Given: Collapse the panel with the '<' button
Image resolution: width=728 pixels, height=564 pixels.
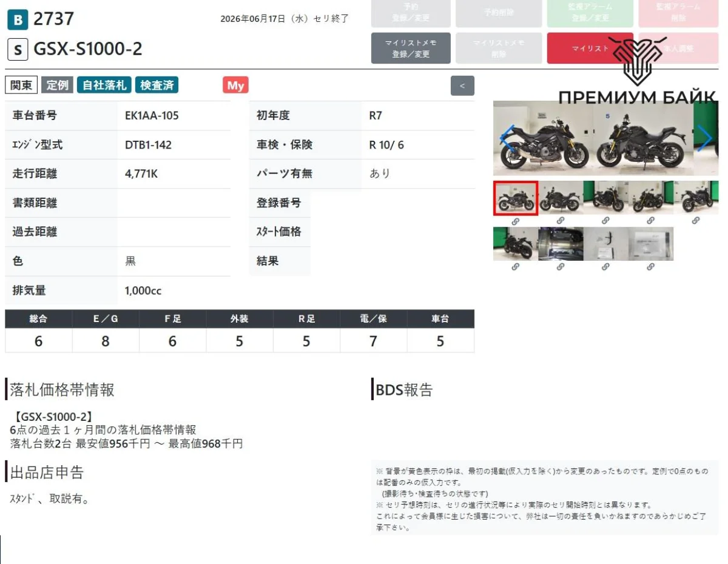Looking at the screenshot, I should pyautogui.click(x=462, y=86).
